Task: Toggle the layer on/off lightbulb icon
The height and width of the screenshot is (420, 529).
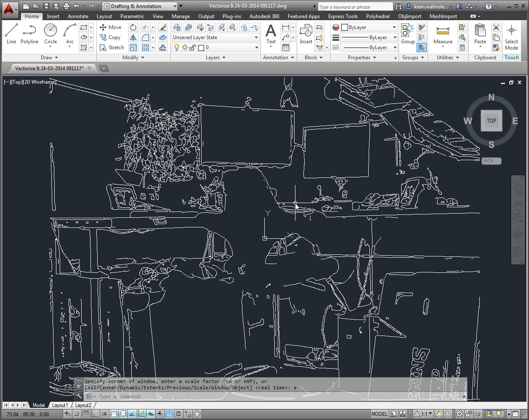Action: [x=177, y=48]
